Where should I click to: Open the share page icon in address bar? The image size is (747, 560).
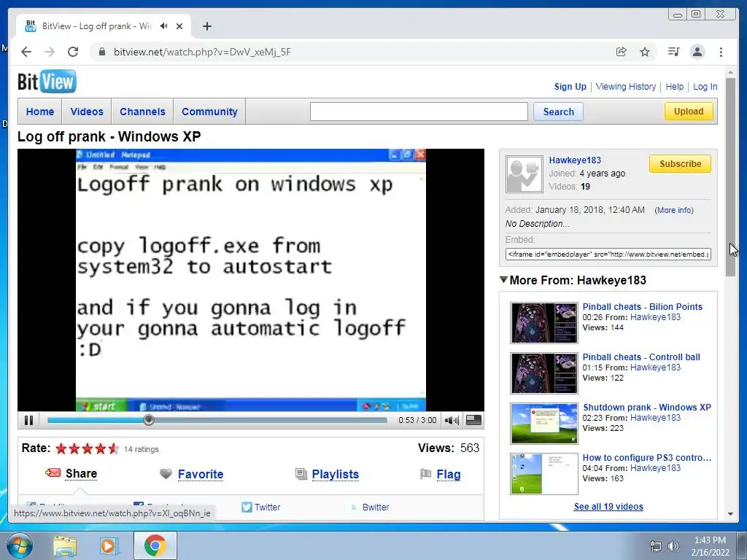622,52
